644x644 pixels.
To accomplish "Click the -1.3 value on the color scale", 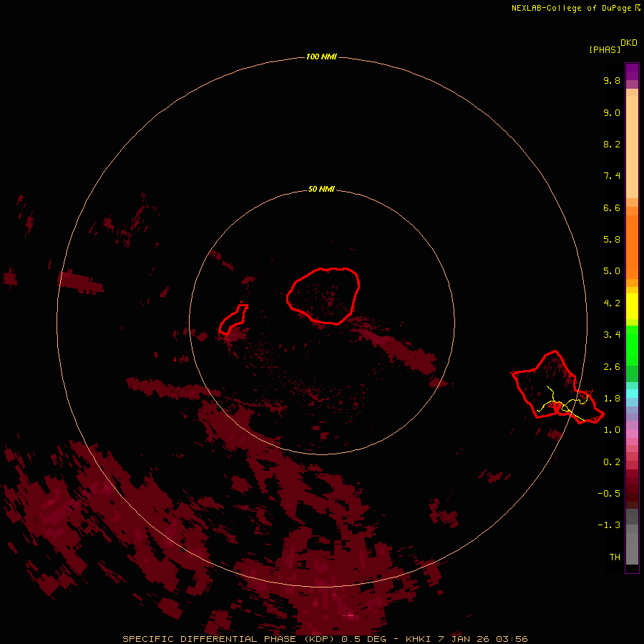I will (x=609, y=525).
